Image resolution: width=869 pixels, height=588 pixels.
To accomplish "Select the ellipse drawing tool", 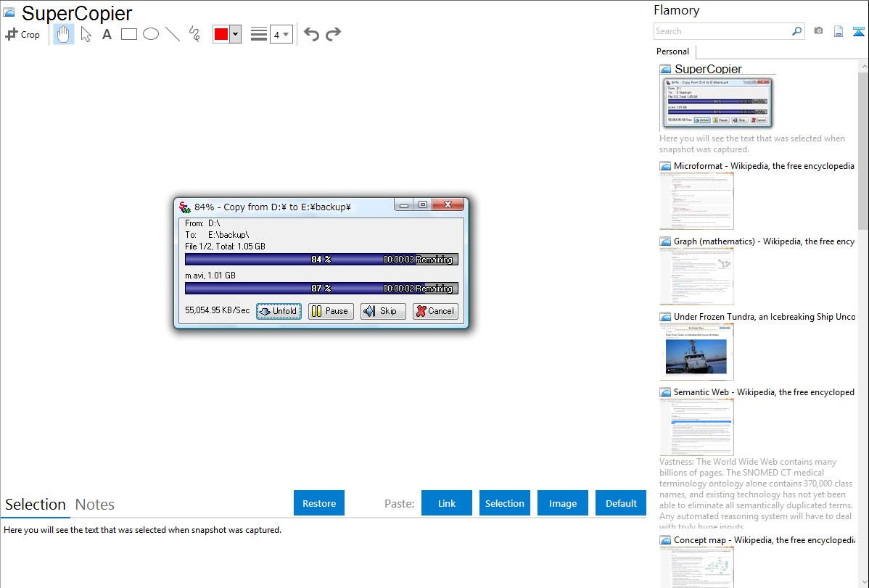I will click(151, 34).
